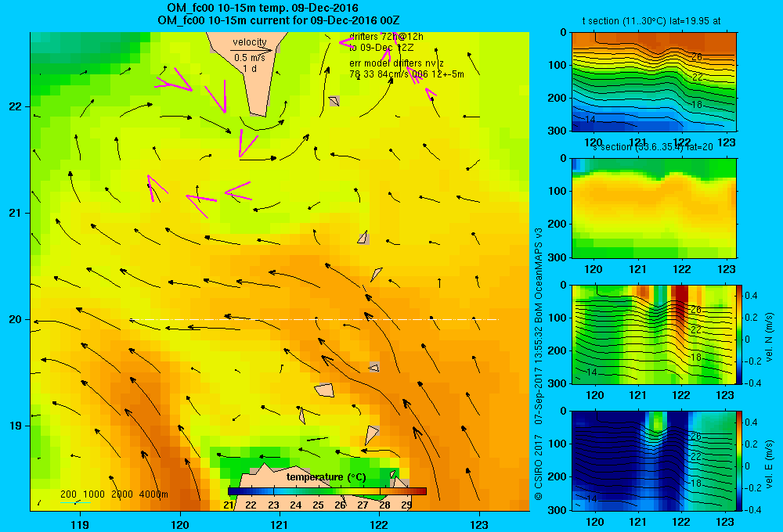
Task: Click longitude label 121 below the main map
Action: point(280,525)
